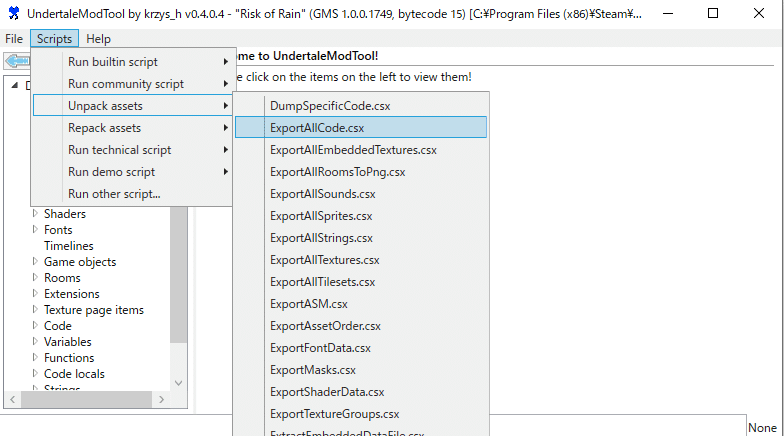Viewport: 784px width, 436px height.
Task: Select Fonts in the asset tree
Action: 58,230
